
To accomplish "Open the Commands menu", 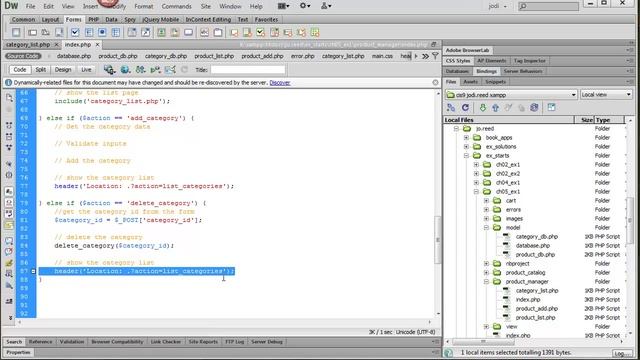I will tap(176, 6).
